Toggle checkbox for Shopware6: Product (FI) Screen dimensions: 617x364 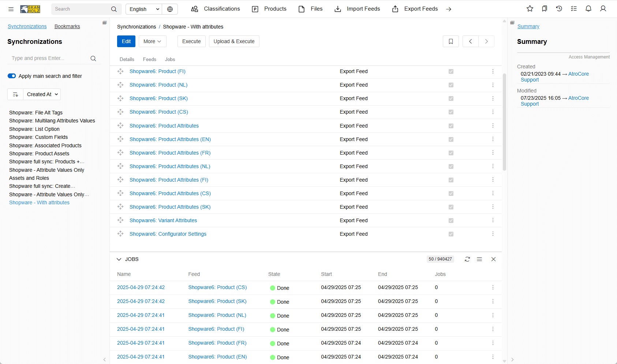(451, 72)
